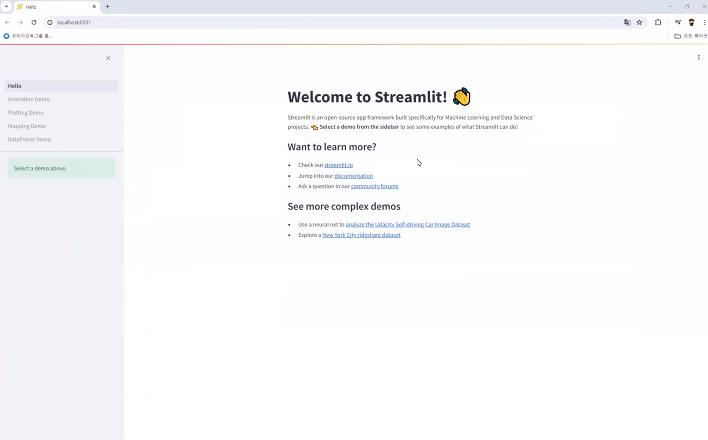Open Plotting Demo page

coord(61,112)
